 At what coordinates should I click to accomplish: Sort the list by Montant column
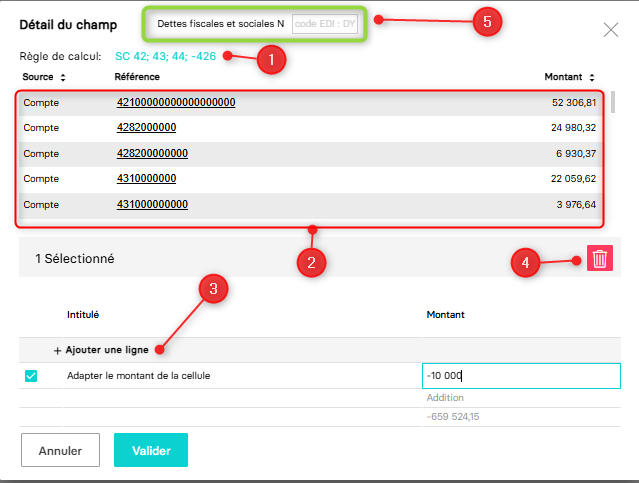tap(592, 77)
